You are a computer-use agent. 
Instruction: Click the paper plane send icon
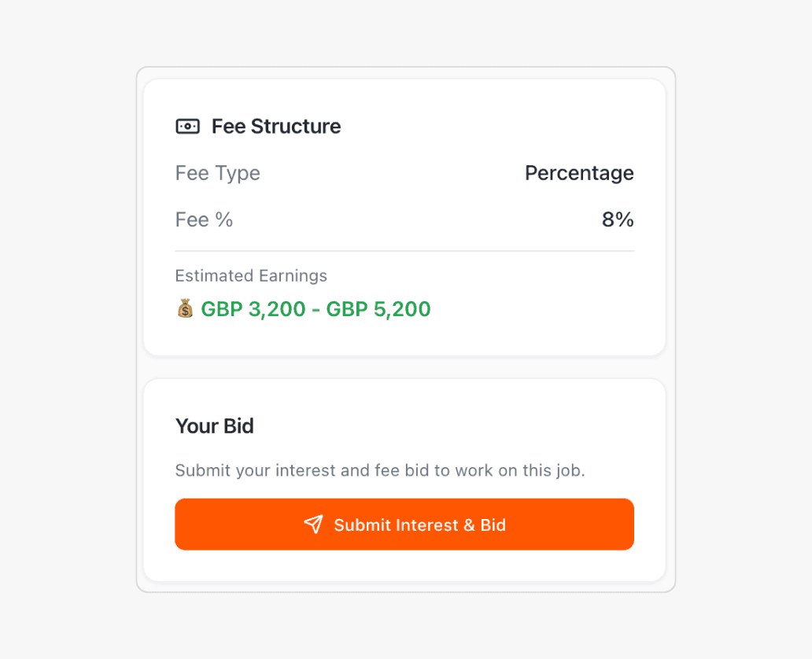(x=313, y=525)
